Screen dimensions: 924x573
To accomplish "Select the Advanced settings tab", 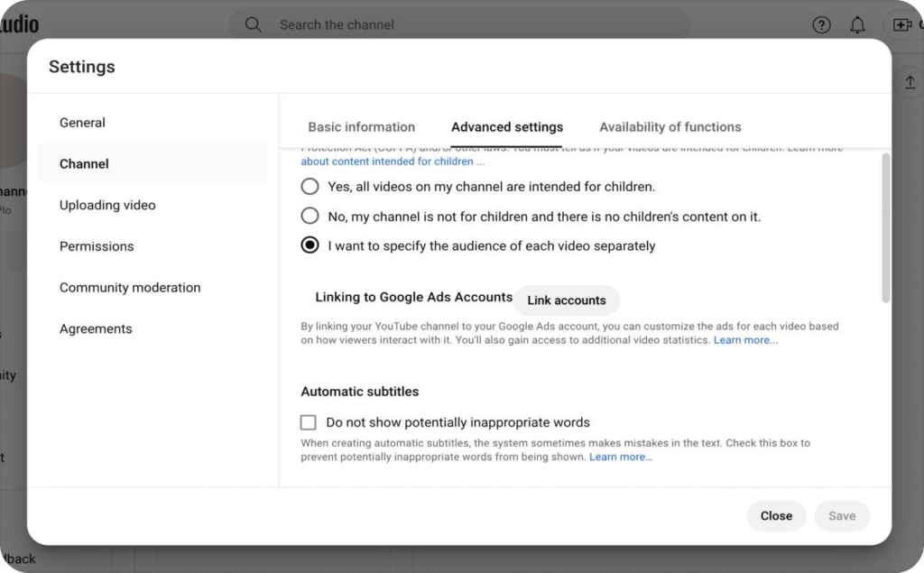I will tap(506, 127).
